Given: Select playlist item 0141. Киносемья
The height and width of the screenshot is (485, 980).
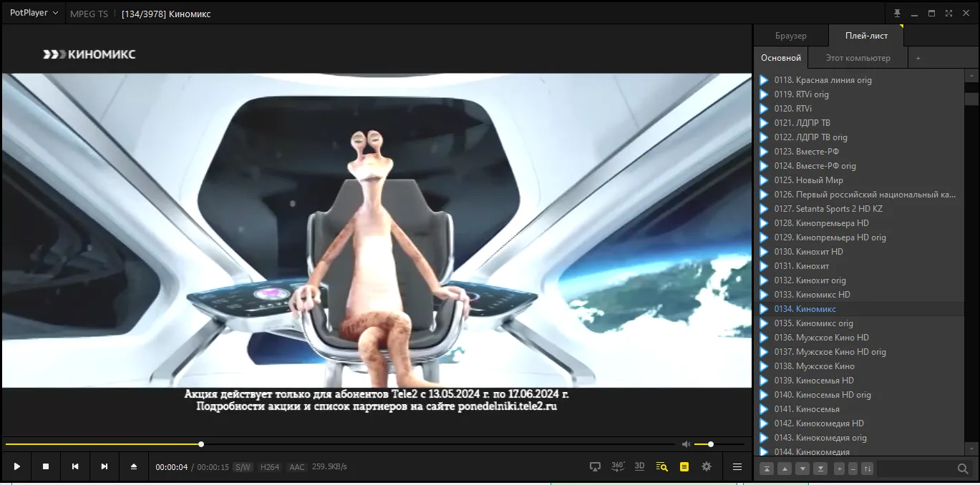Looking at the screenshot, I should tap(859, 409).
